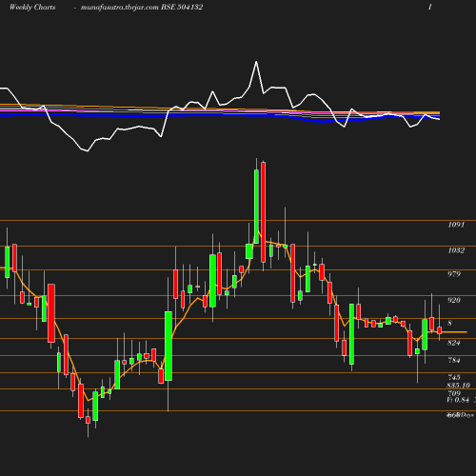The width and height of the screenshot is (476, 476).
Task: Click the 'V: 0.84' volume reading
Action: click(x=458, y=400)
